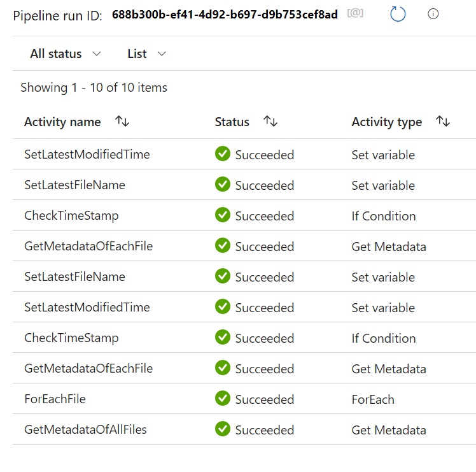This screenshot has width=476, height=472.
Task: Open the GetMetadataOfAllFiles activity
Action: (85, 430)
